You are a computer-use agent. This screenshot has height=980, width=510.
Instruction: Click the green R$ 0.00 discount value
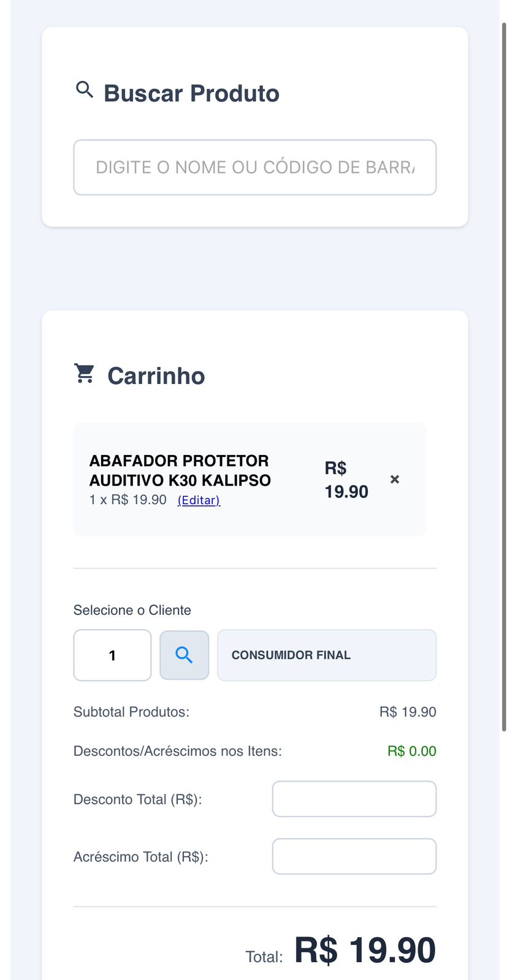[x=411, y=751]
